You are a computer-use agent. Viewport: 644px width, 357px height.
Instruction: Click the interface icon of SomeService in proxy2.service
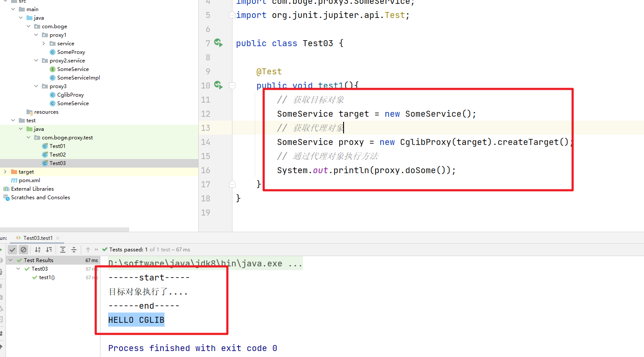[x=53, y=69]
